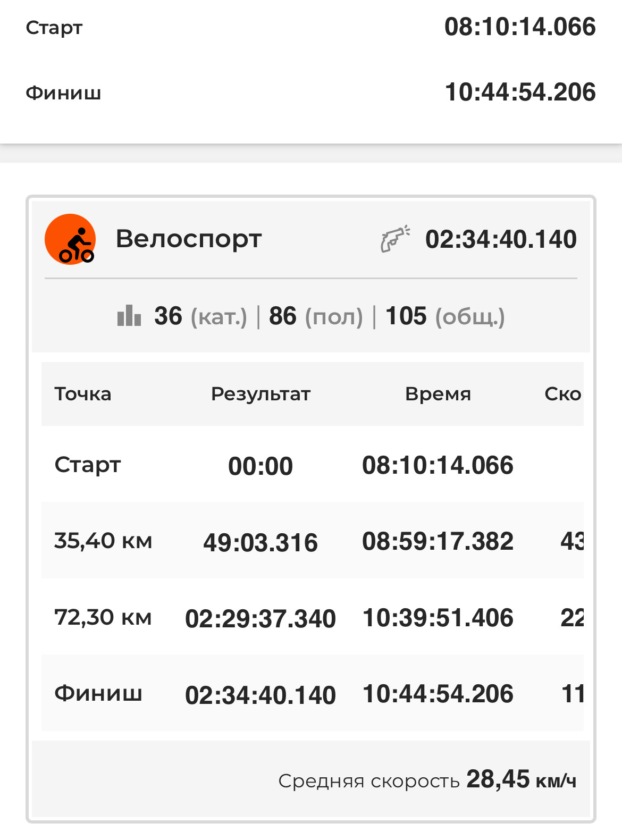622x840 pixels.
Task: Tap the bar chart ranking icon
Action: (129, 316)
